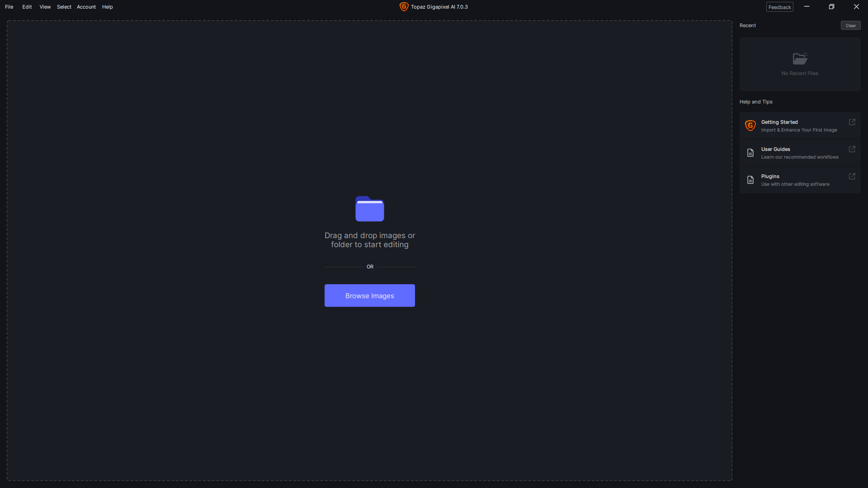This screenshot has width=868, height=488.
Task: Click the Topaz Gigapixel logo in title bar
Action: point(404,7)
